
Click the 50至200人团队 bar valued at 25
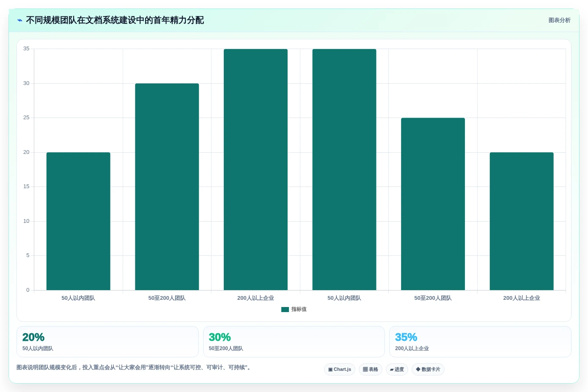click(x=433, y=204)
